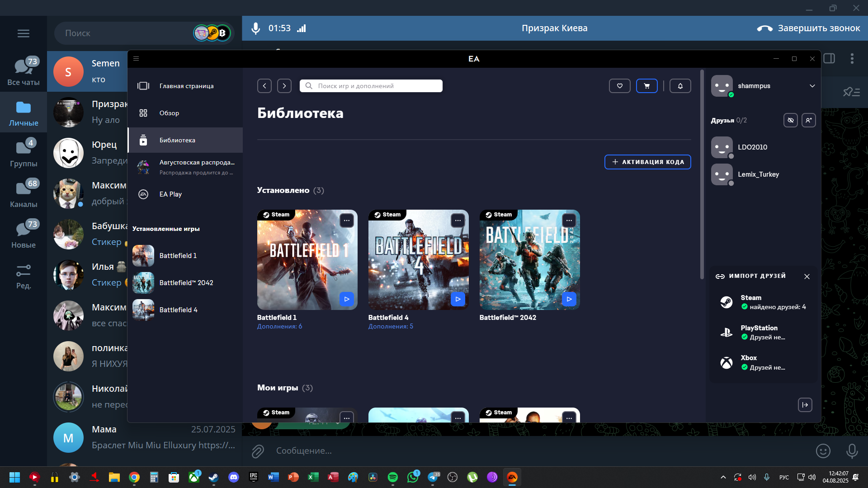Collapse the EA friends panel arrow
868x488 pixels.
805,405
